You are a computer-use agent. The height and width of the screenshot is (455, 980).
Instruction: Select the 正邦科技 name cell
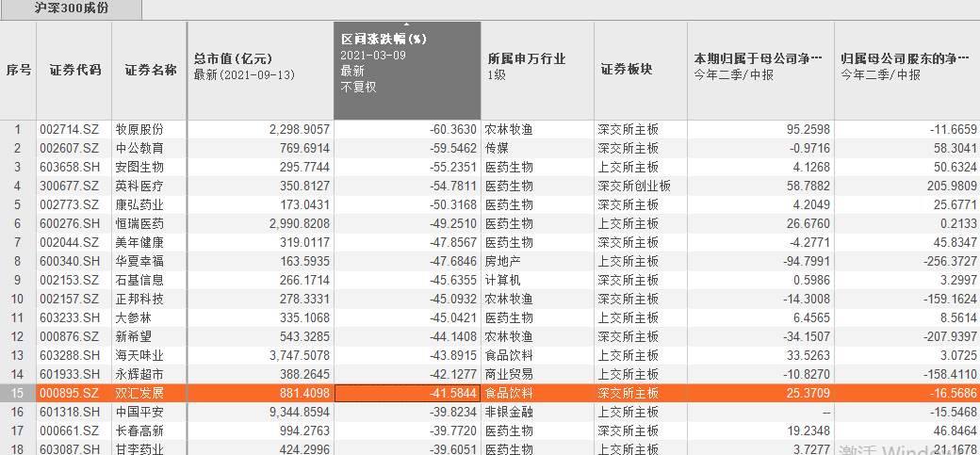(150, 299)
